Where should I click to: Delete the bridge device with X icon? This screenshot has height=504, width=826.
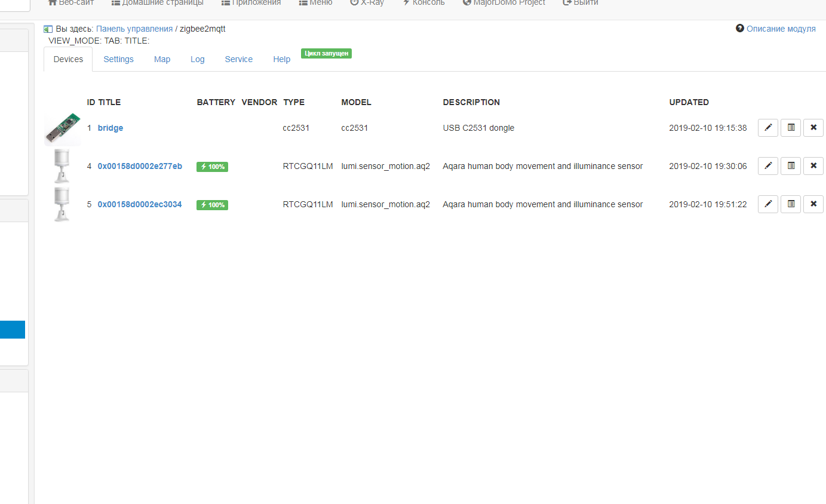coord(813,128)
